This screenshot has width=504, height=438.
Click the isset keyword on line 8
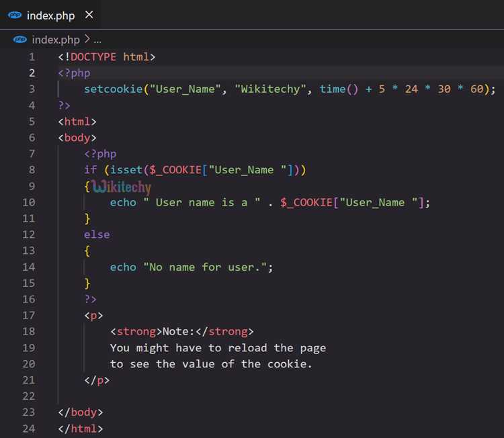click(x=126, y=170)
